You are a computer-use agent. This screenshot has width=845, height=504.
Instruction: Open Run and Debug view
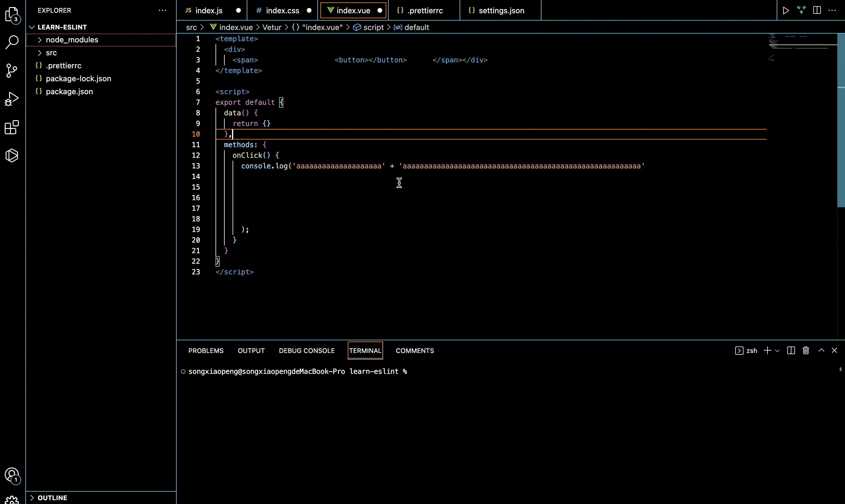point(12,99)
